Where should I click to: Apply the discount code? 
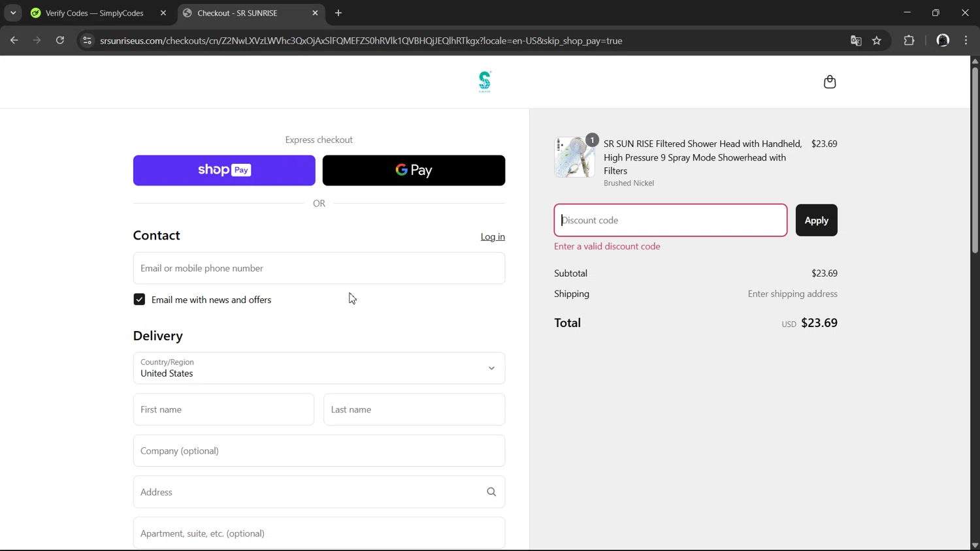(816, 221)
